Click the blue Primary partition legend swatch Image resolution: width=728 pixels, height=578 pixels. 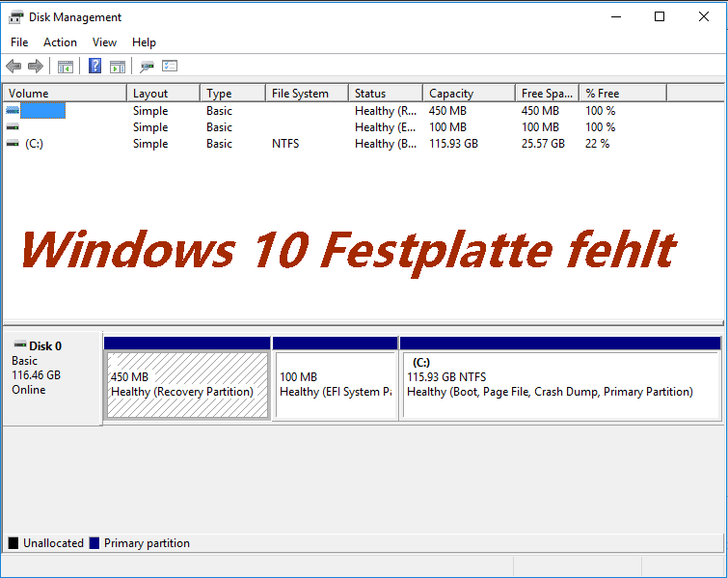click(94, 543)
